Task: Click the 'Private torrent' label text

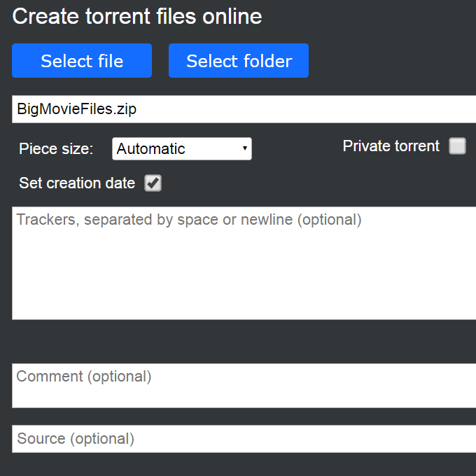Action: click(x=391, y=146)
